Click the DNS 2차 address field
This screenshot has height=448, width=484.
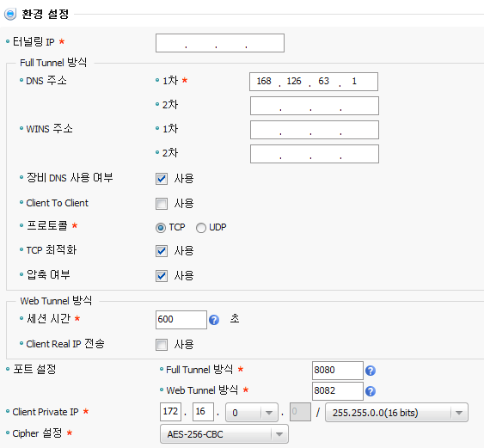[315, 106]
